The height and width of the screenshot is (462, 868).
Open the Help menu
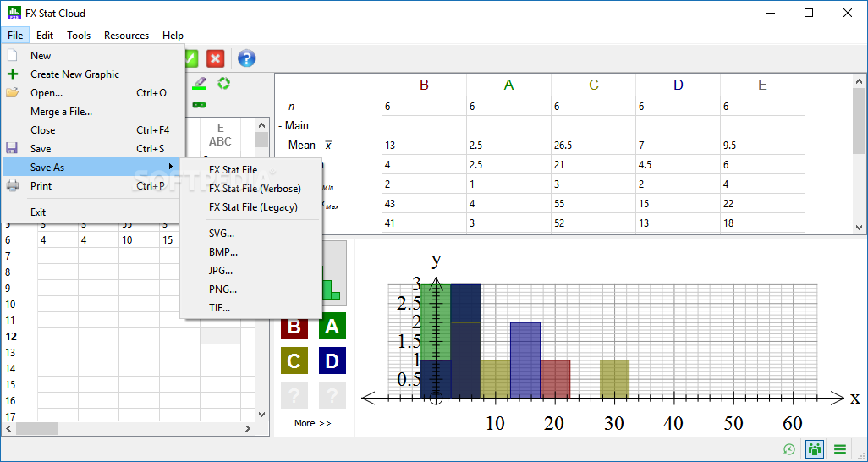[x=173, y=35]
